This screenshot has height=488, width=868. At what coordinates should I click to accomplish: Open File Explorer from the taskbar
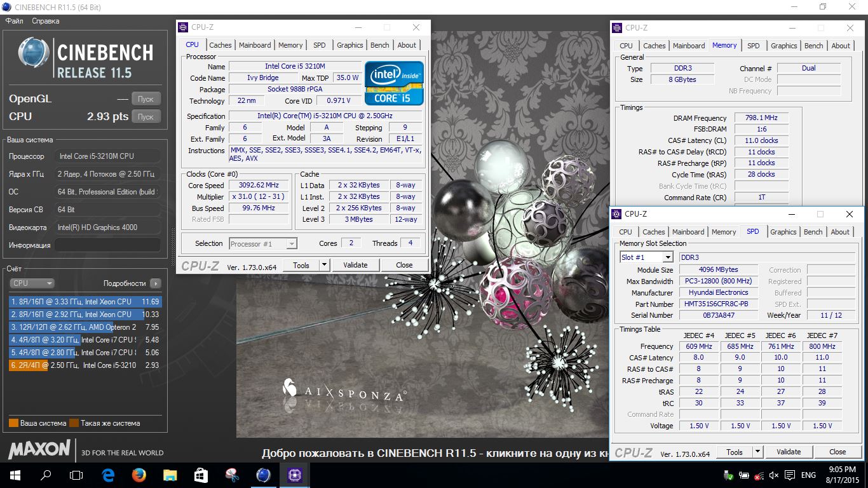click(x=170, y=475)
